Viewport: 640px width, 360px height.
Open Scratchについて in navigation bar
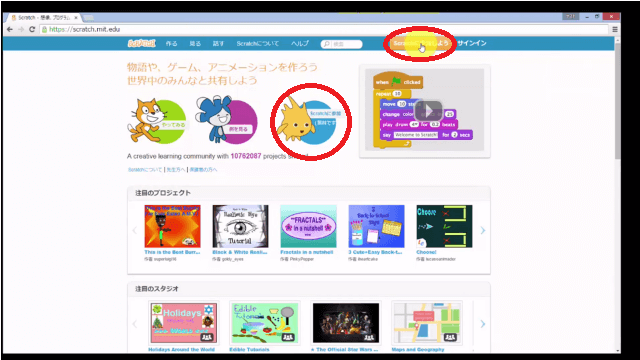258,43
